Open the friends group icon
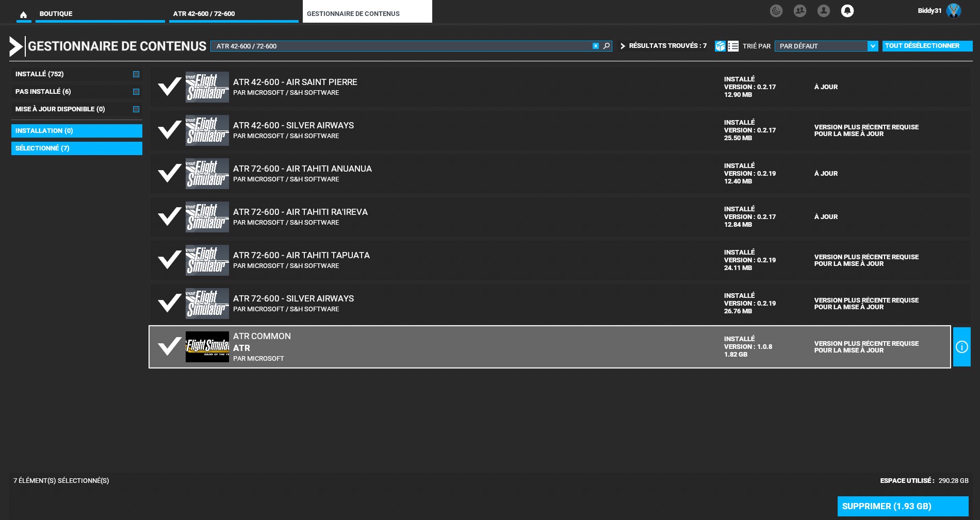The width and height of the screenshot is (980, 520). (800, 11)
